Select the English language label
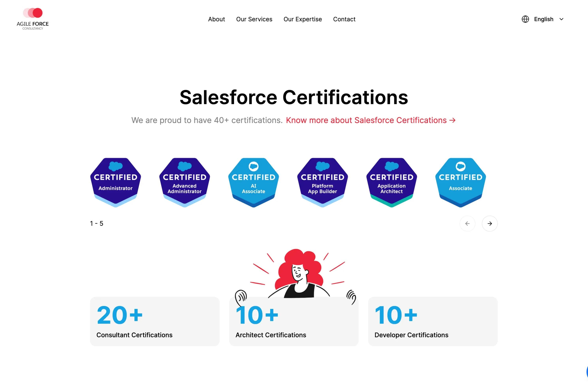Image resolution: width=588 pixels, height=388 pixels. click(x=543, y=19)
